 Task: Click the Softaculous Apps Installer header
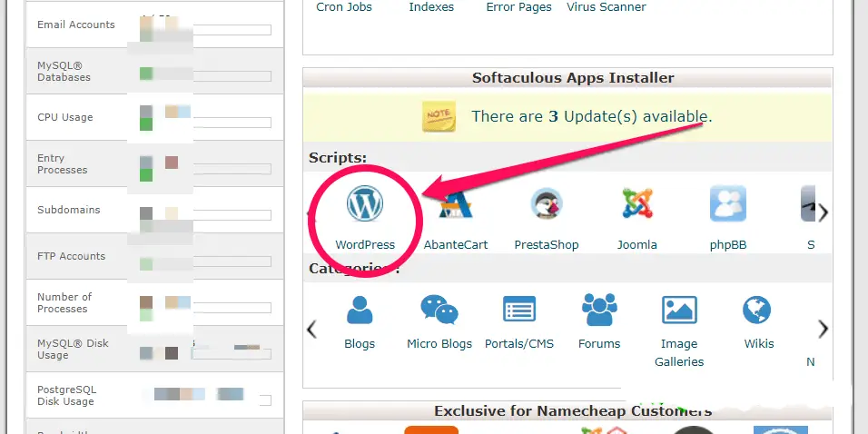coord(573,77)
